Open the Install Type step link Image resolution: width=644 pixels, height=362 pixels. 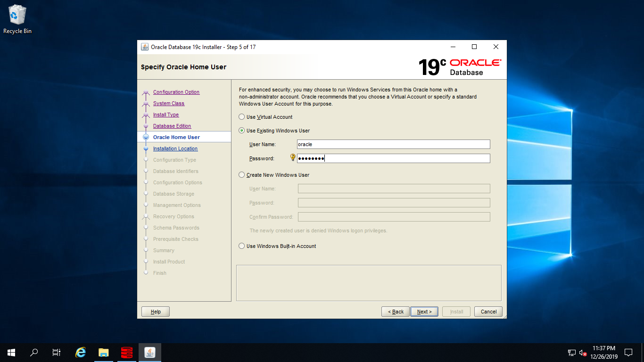tap(166, 115)
